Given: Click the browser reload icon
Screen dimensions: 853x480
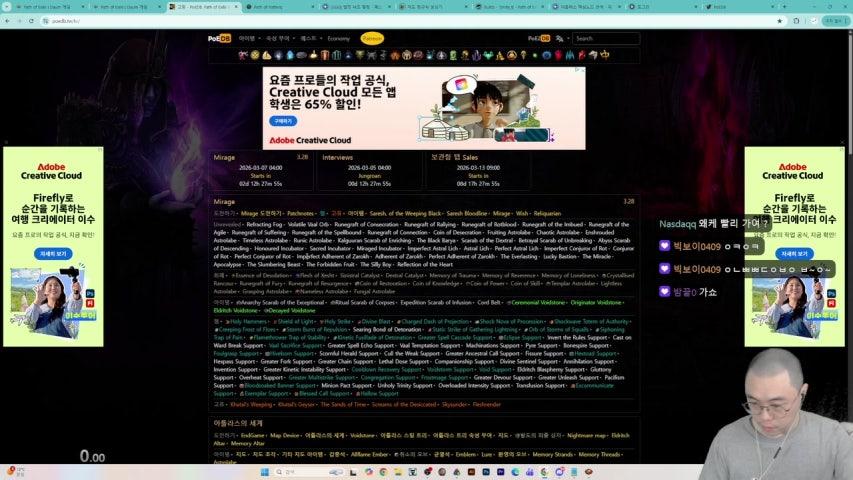Looking at the screenshot, I should 29,20.
